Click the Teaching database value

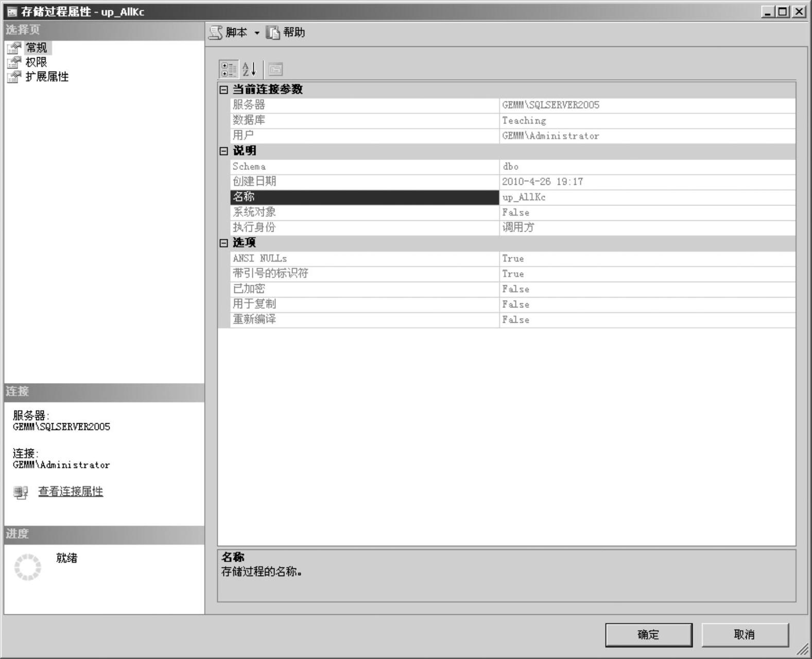[524, 120]
